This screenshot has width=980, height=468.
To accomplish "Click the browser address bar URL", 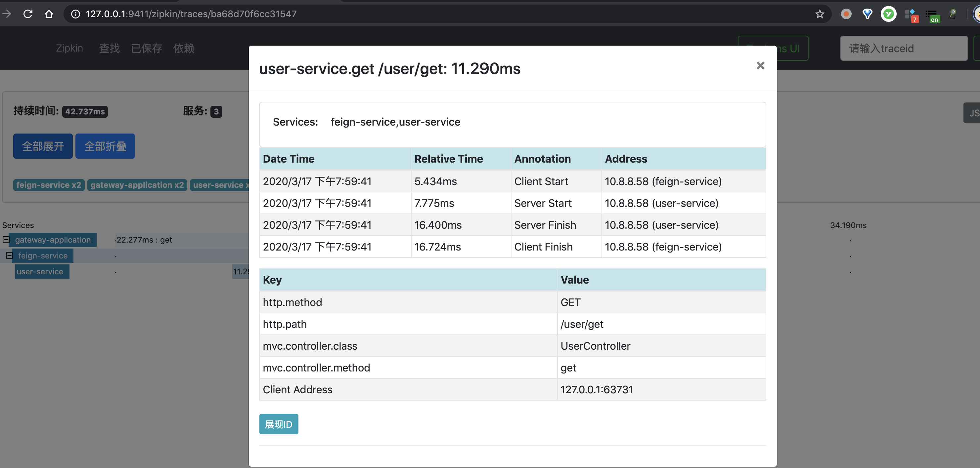I will (191, 14).
